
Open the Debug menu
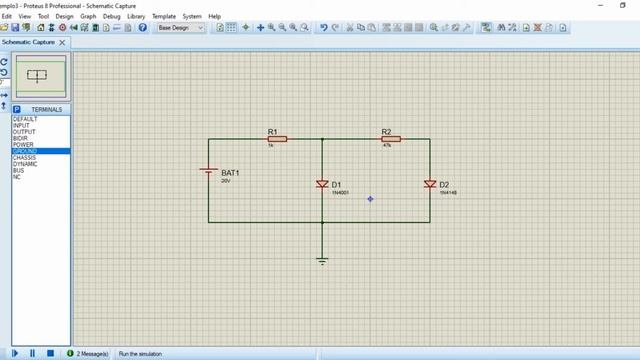pos(111,16)
